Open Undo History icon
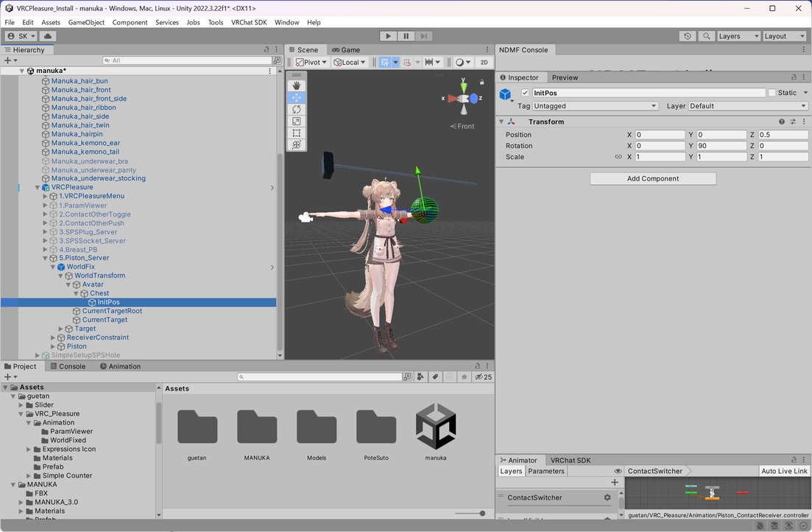Viewport: 812px width, 532px height. pos(687,36)
